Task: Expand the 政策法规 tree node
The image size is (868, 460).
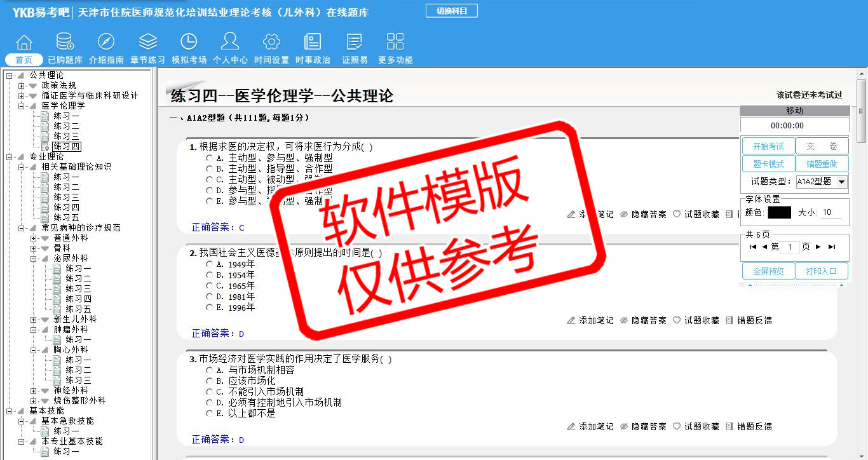Action: pyautogui.click(x=22, y=86)
